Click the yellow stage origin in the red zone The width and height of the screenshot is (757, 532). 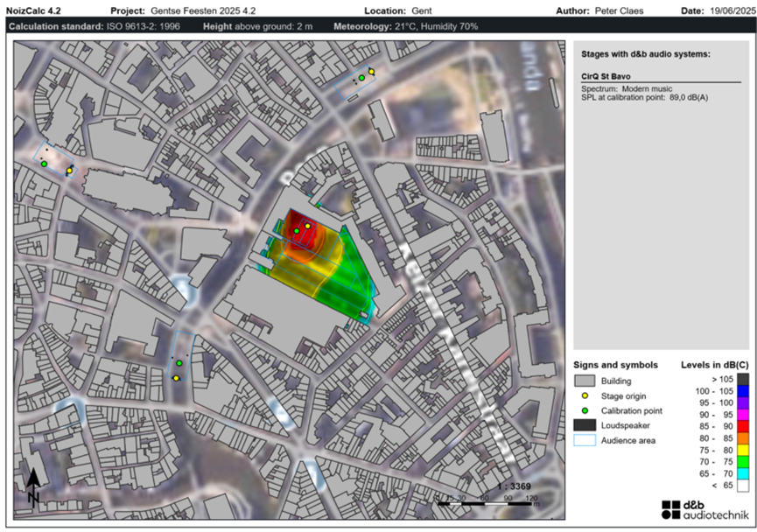307,226
